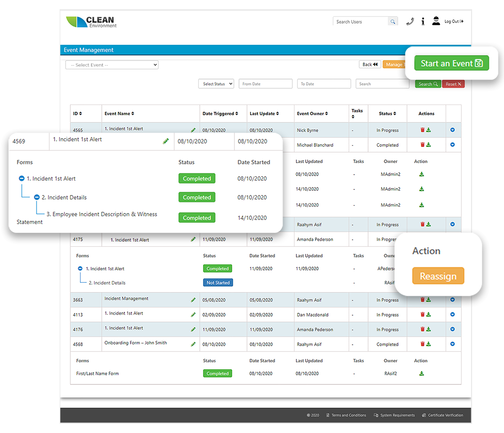
Task: Click Start an Event
Action: pos(451,63)
